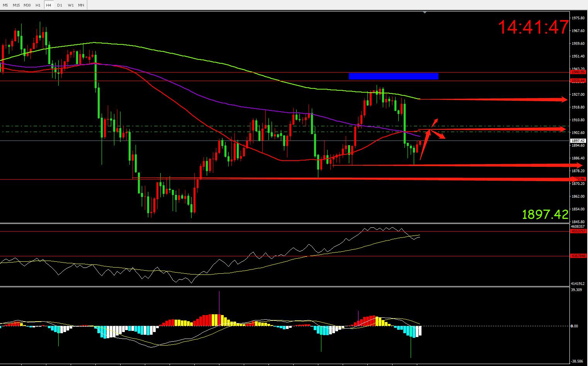Select the 1935.64 horizontal line label
Screen dimensions: 588x366
(578, 81)
